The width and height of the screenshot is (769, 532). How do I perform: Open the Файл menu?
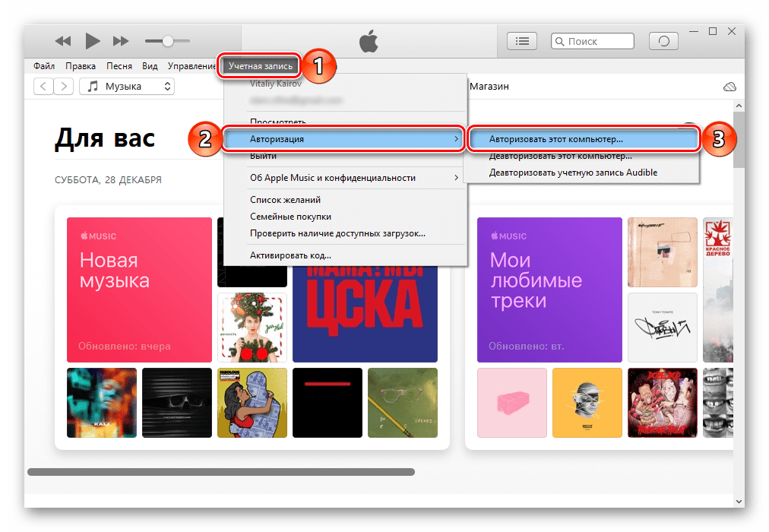pyautogui.click(x=44, y=66)
